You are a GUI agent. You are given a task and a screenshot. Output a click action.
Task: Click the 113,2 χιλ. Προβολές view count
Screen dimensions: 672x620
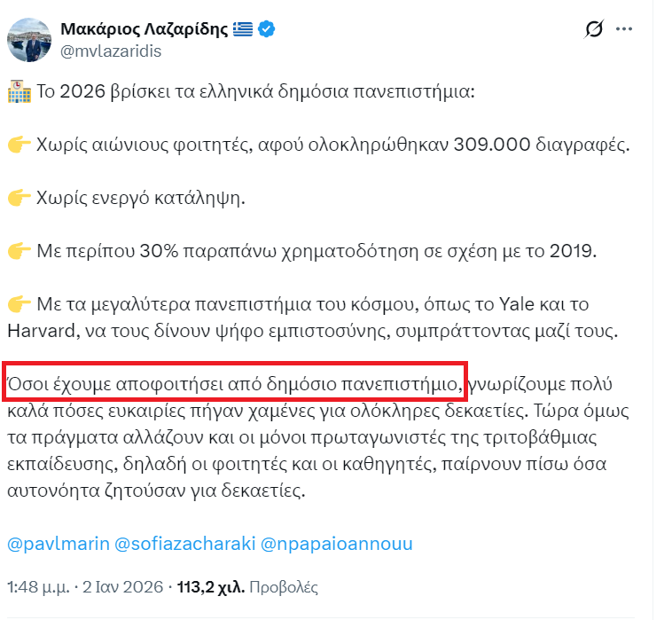coord(247,587)
